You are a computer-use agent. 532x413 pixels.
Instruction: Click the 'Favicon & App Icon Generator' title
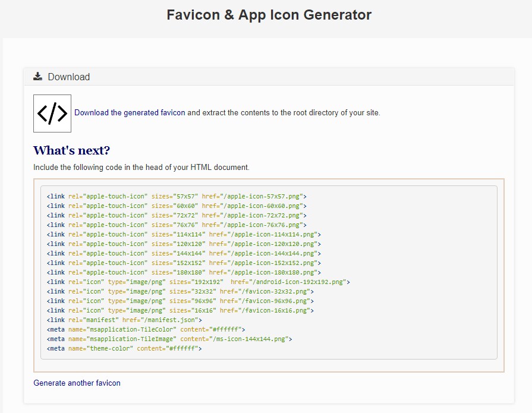pyautogui.click(x=269, y=15)
